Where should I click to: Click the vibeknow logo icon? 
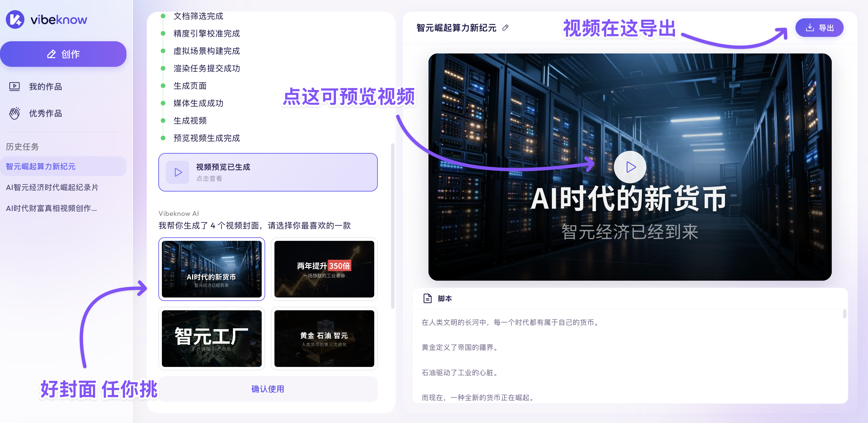(15, 20)
